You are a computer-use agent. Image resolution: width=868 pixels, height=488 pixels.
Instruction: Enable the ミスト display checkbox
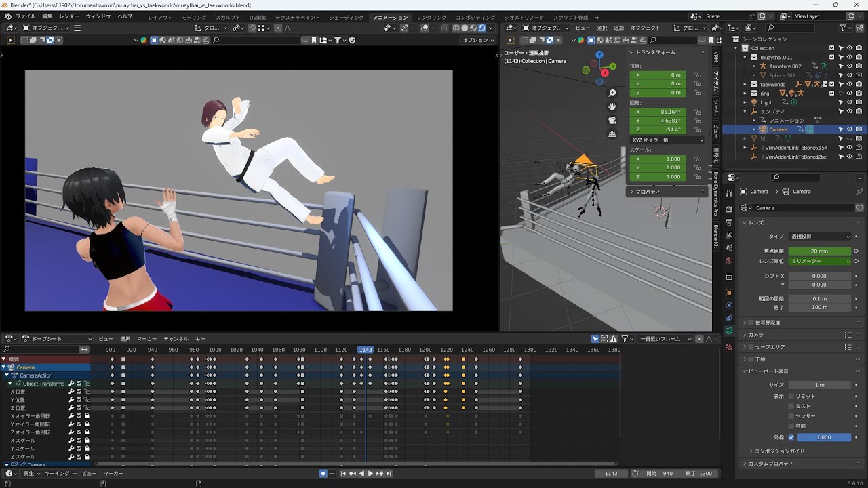point(791,406)
